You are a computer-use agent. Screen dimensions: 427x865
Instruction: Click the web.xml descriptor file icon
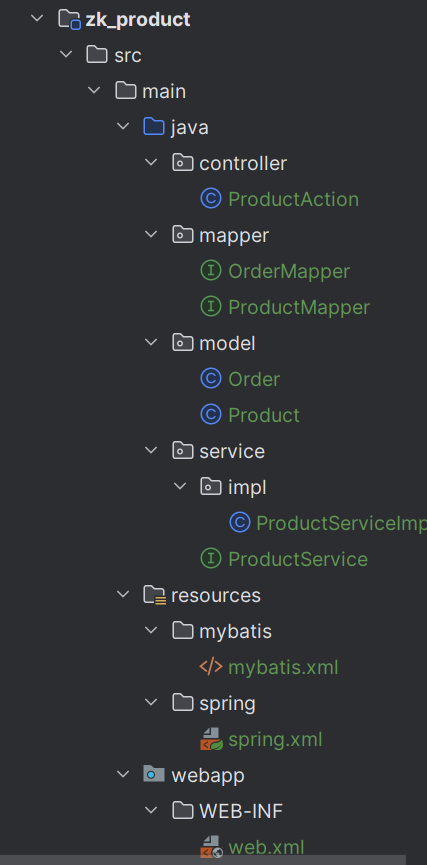pos(211,846)
